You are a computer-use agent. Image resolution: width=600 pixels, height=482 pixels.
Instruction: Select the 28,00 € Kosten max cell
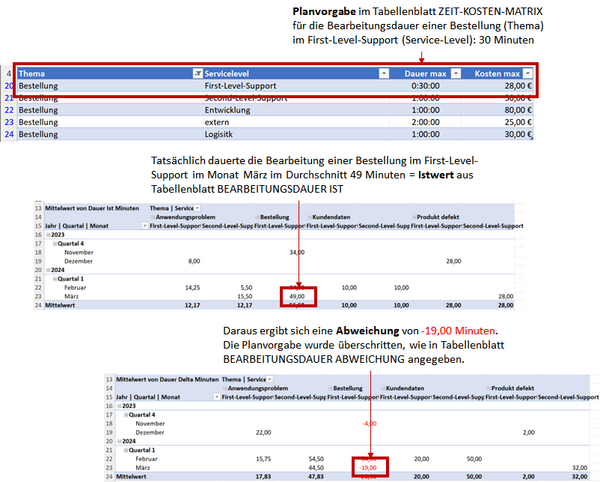[x=497, y=86]
